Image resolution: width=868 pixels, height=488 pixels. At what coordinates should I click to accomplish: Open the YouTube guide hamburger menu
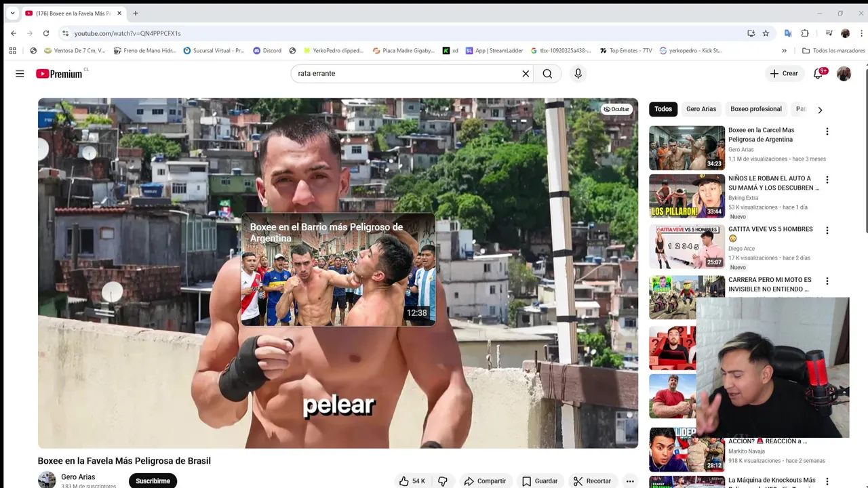pyautogui.click(x=20, y=73)
